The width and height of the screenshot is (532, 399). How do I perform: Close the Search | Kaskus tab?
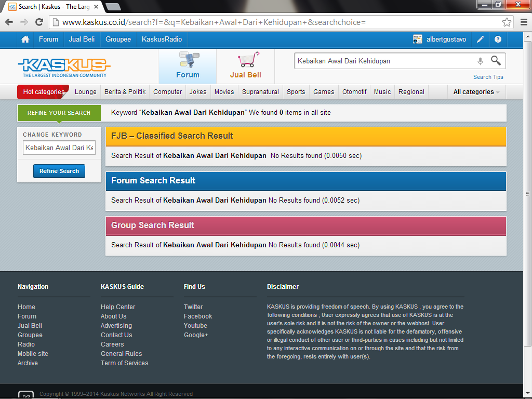click(x=96, y=7)
